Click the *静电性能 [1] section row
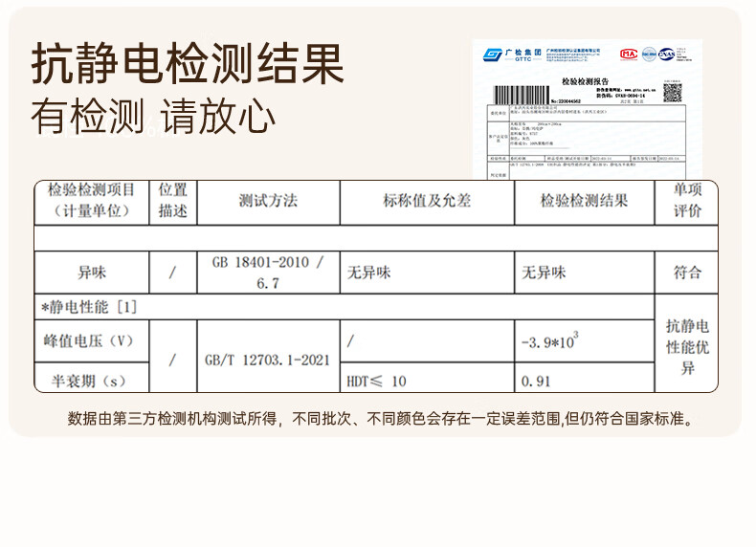This screenshot has width=756, height=547. [345, 307]
